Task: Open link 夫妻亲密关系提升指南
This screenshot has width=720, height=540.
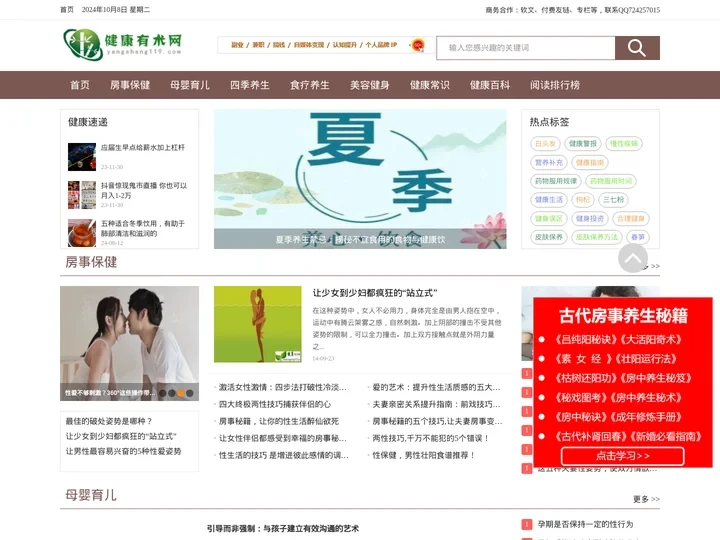Action: [x=436, y=405]
